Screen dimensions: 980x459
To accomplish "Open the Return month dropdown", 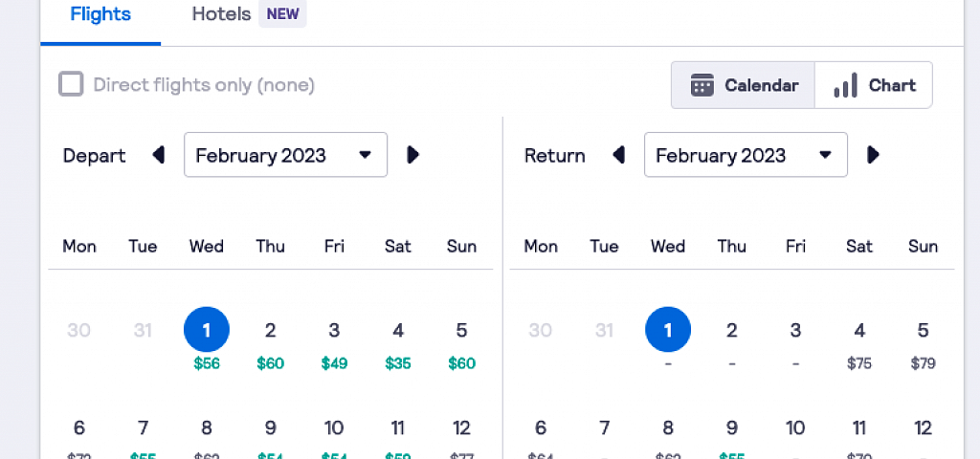I will pos(746,155).
